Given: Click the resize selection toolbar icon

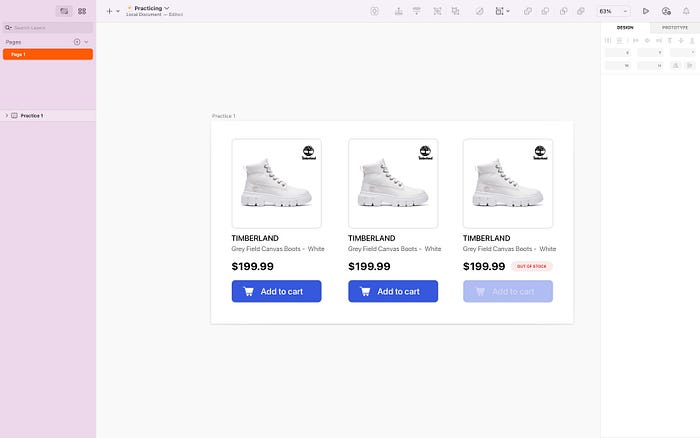Looking at the screenshot, I should 500,11.
